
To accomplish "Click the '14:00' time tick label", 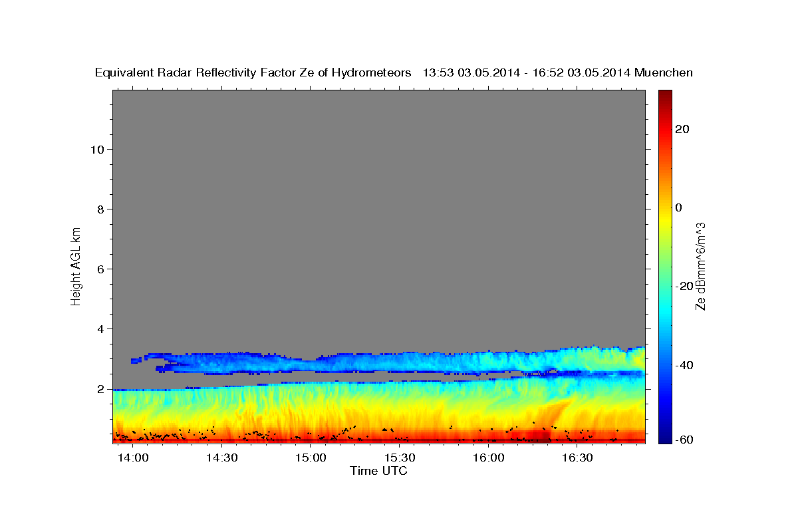I will tap(132, 458).
